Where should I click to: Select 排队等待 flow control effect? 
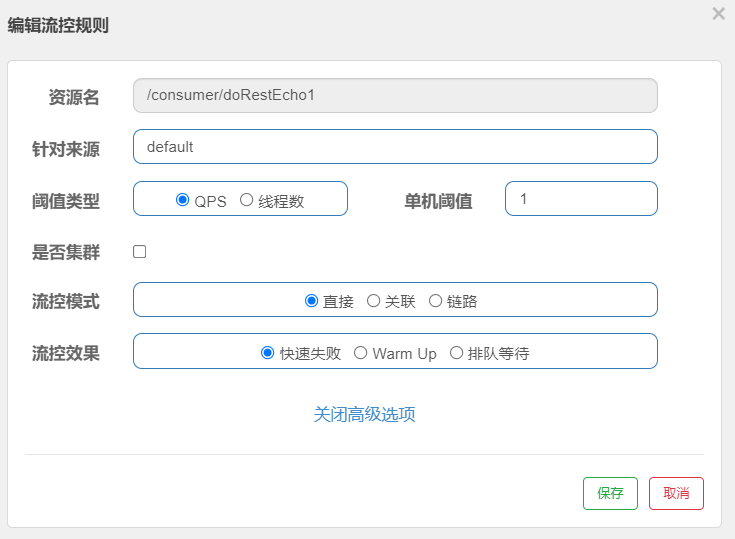coord(457,352)
